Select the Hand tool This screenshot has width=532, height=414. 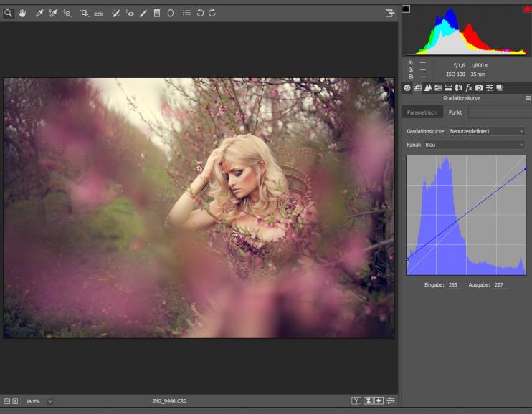coord(22,13)
